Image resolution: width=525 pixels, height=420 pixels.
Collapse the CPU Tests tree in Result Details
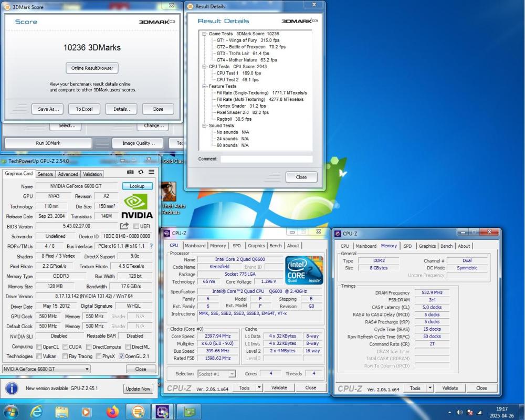pyautogui.click(x=204, y=66)
